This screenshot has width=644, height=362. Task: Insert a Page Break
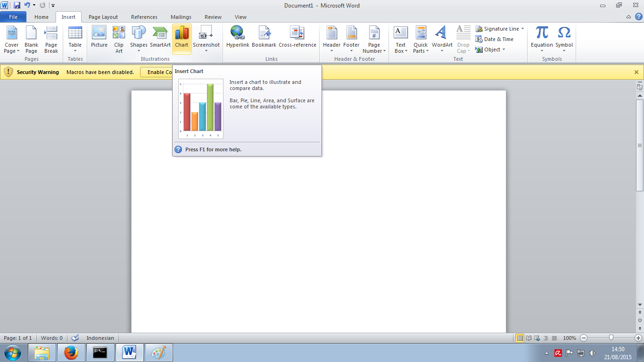(51, 40)
